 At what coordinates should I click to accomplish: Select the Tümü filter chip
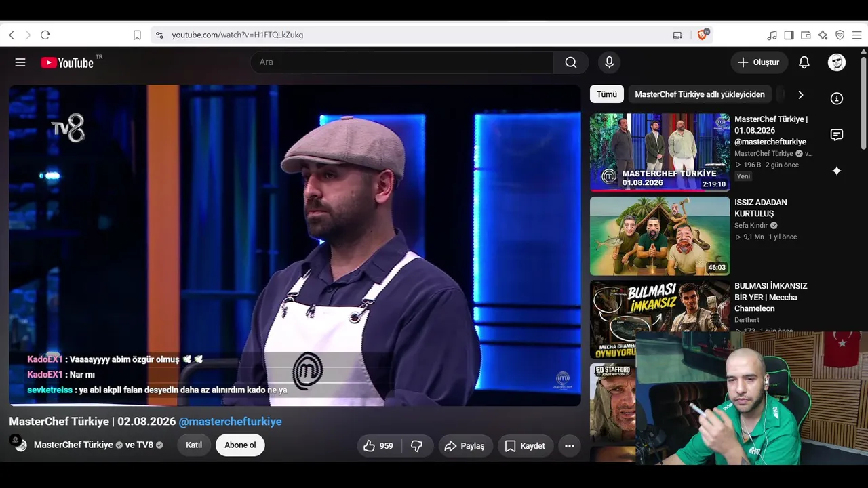coord(607,94)
